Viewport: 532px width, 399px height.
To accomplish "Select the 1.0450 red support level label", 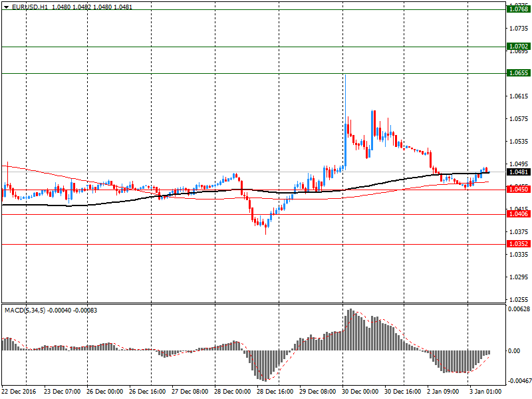I will [519, 190].
